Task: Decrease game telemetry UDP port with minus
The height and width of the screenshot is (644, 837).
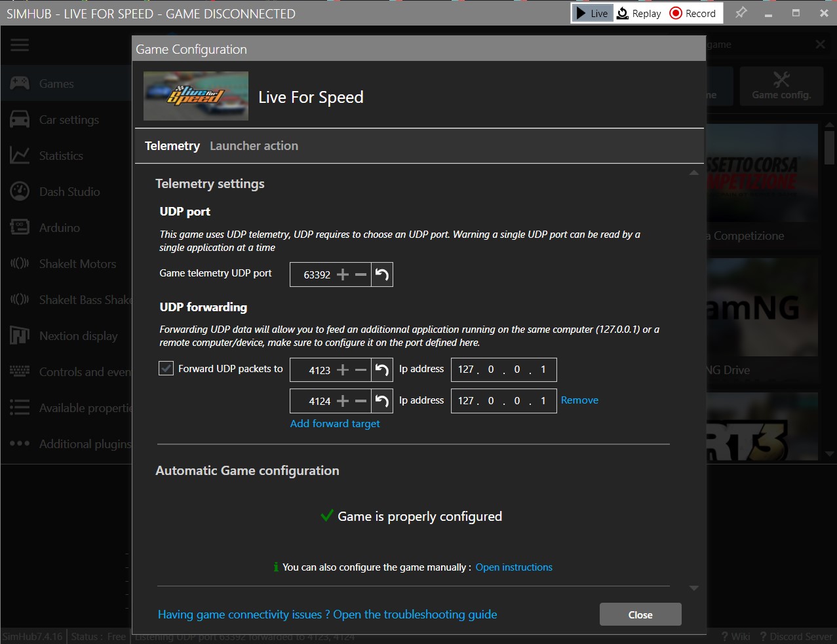Action: coord(360,275)
